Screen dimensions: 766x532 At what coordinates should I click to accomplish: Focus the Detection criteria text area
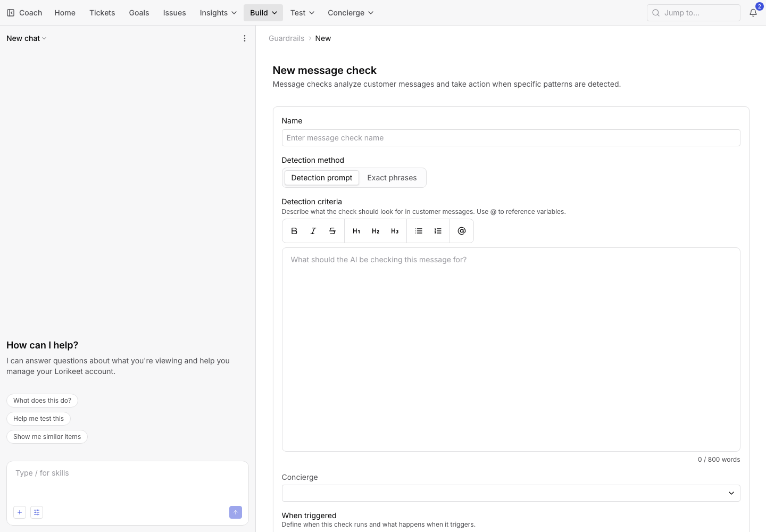511,350
